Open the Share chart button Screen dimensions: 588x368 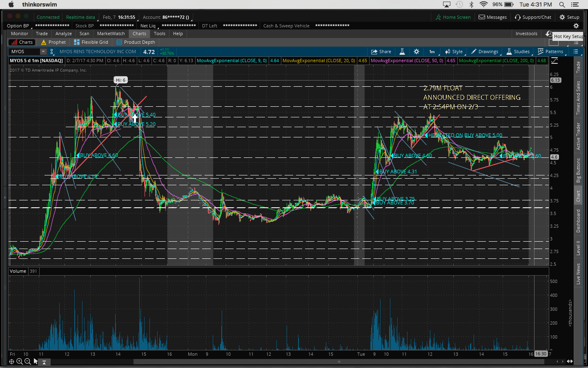click(381, 52)
